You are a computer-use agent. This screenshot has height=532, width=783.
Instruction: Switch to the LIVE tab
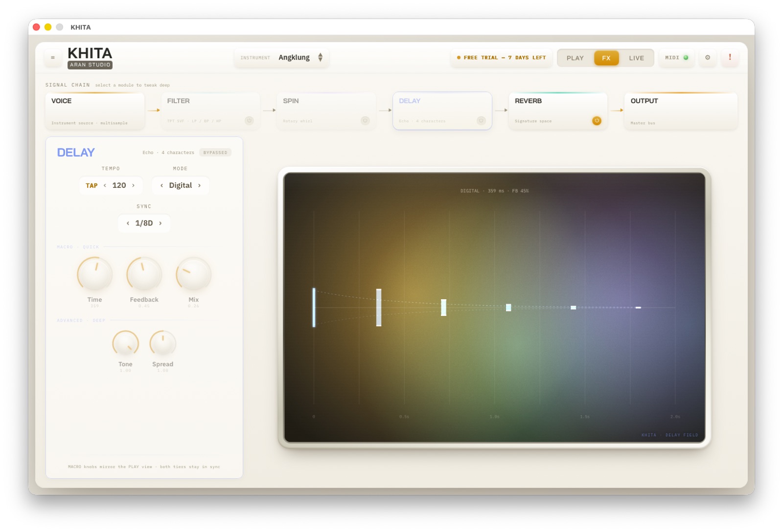637,58
